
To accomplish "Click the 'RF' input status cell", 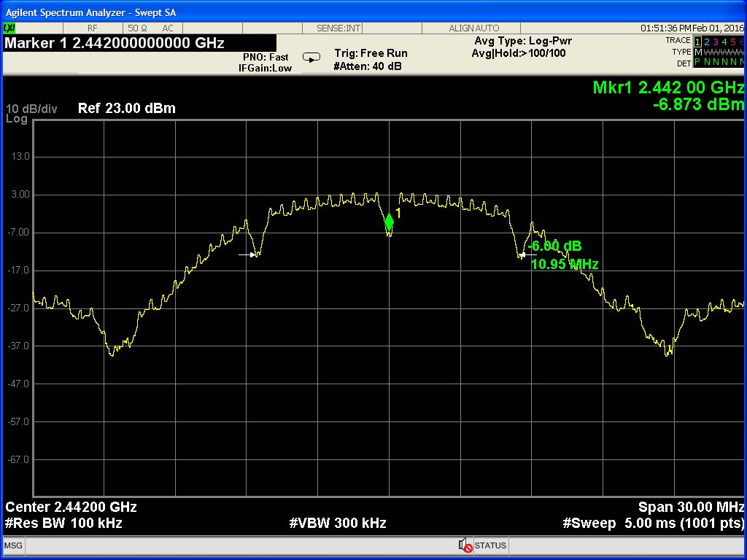I will pos(93,28).
